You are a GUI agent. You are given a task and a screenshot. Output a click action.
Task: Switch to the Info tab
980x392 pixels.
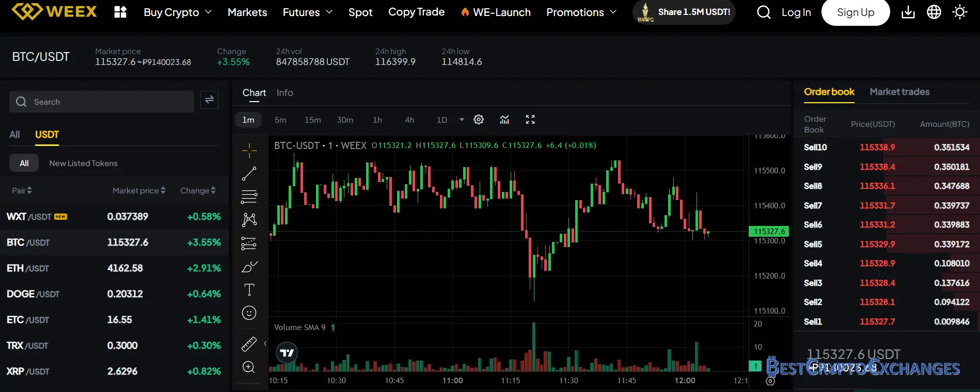pyautogui.click(x=284, y=93)
